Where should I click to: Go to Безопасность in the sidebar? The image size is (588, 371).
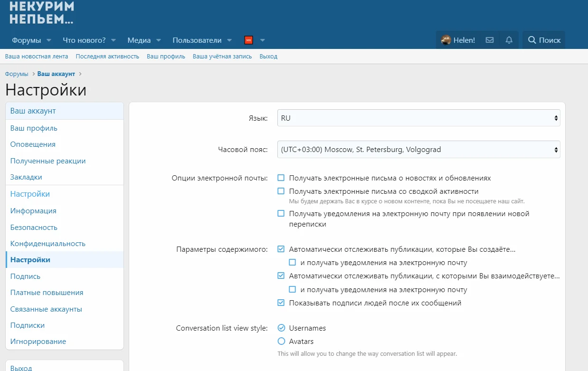coord(34,227)
